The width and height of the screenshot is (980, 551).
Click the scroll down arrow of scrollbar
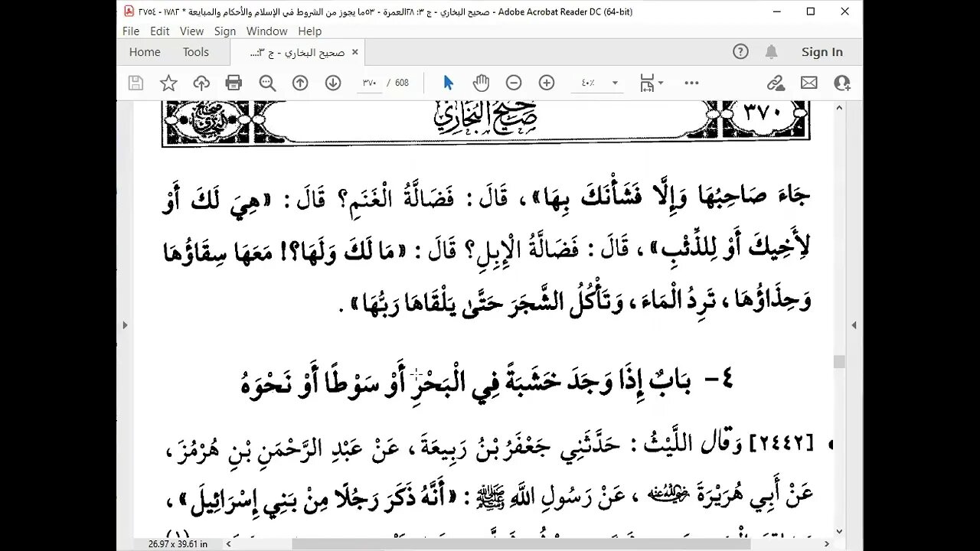click(839, 532)
